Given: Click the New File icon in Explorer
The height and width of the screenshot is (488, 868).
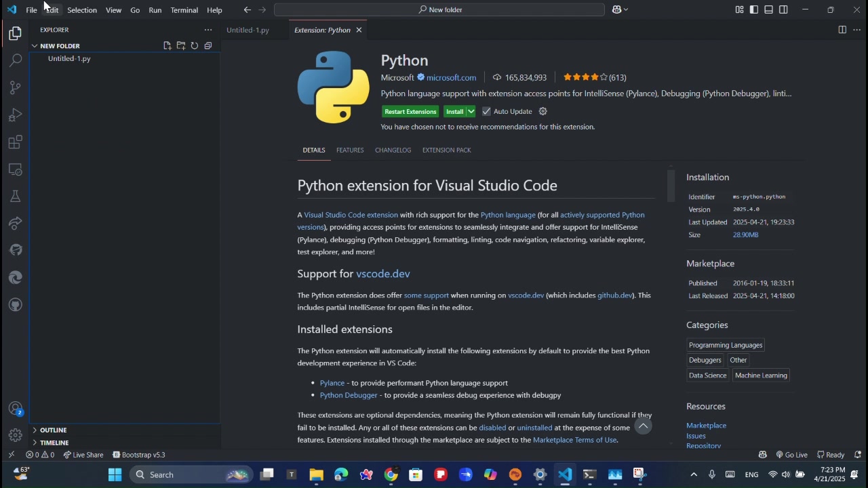Looking at the screenshot, I should [x=167, y=46].
